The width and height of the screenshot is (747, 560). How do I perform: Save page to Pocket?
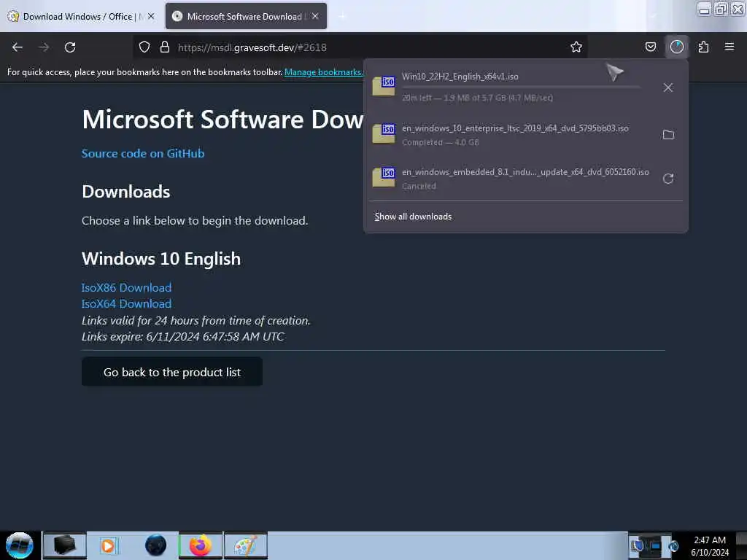(x=651, y=47)
